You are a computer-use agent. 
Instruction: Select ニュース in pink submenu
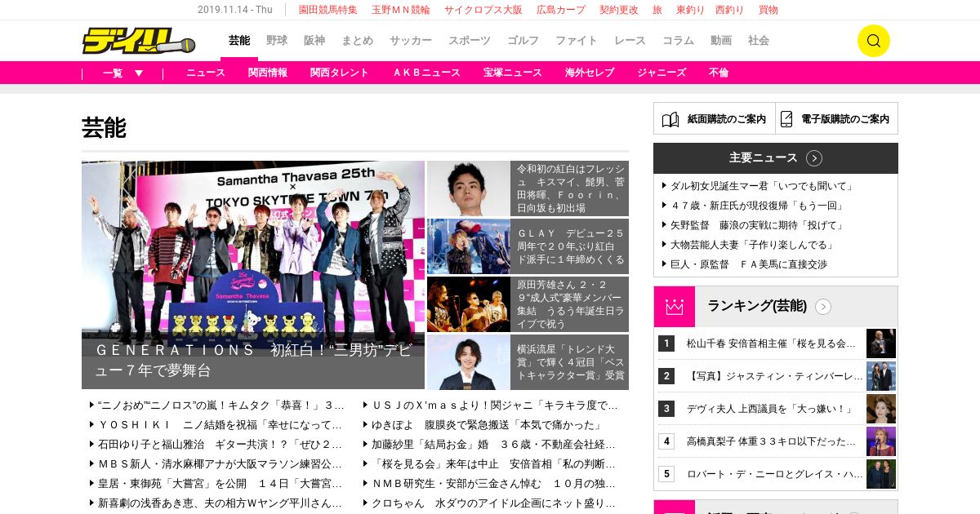click(206, 73)
